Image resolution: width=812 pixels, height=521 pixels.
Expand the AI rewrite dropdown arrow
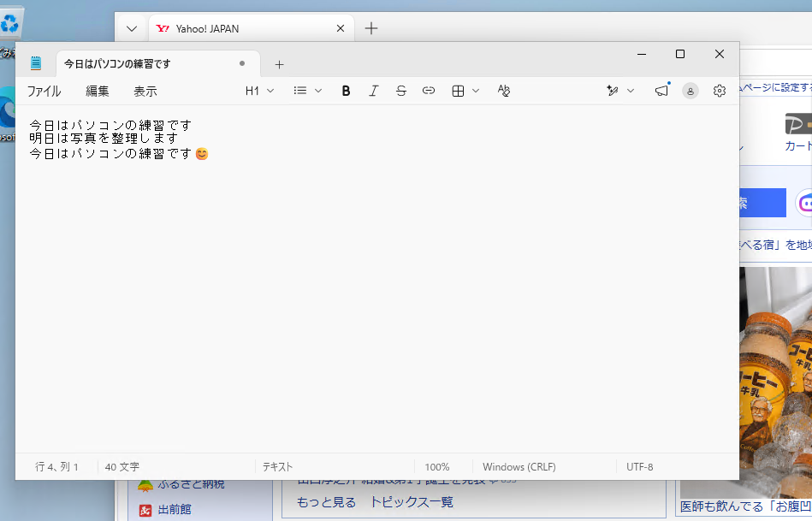pyautogui.click(x=631, y=92)
